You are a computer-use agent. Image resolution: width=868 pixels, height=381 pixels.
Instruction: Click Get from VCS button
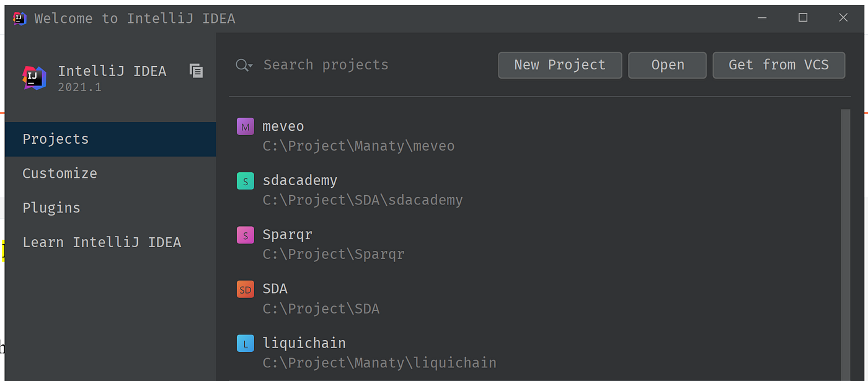click(779, 65)
